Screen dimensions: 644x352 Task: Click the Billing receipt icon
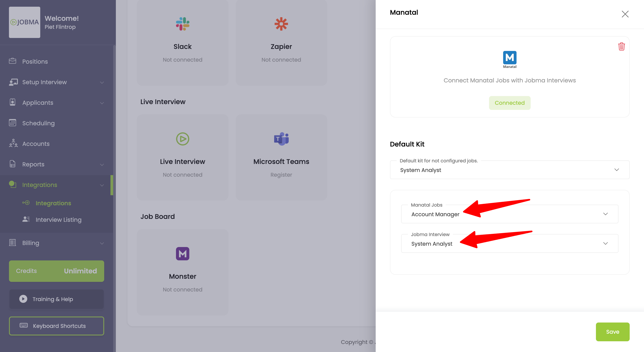13,242
